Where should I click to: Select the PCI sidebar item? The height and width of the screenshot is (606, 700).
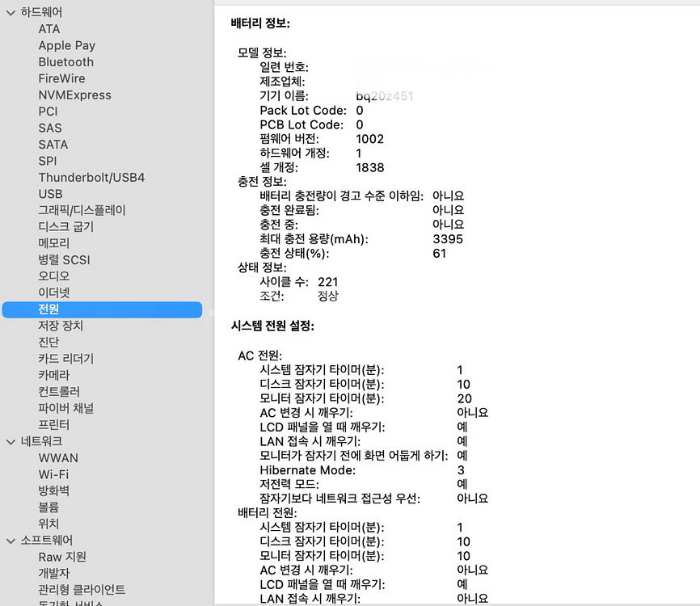pos(48,112)
